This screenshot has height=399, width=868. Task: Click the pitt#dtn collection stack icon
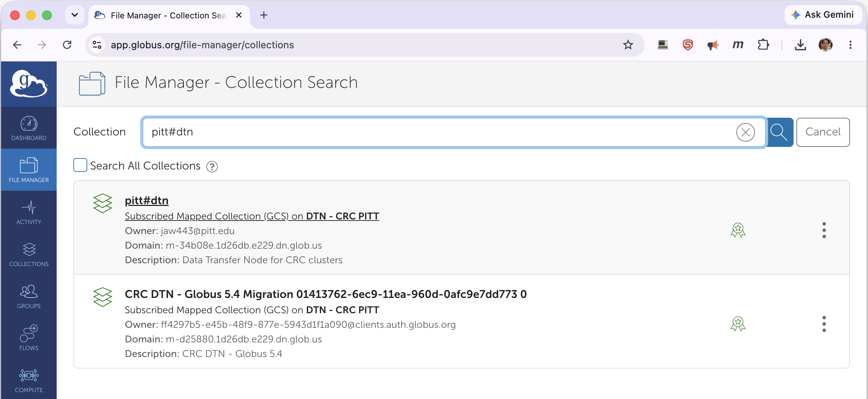103,203
